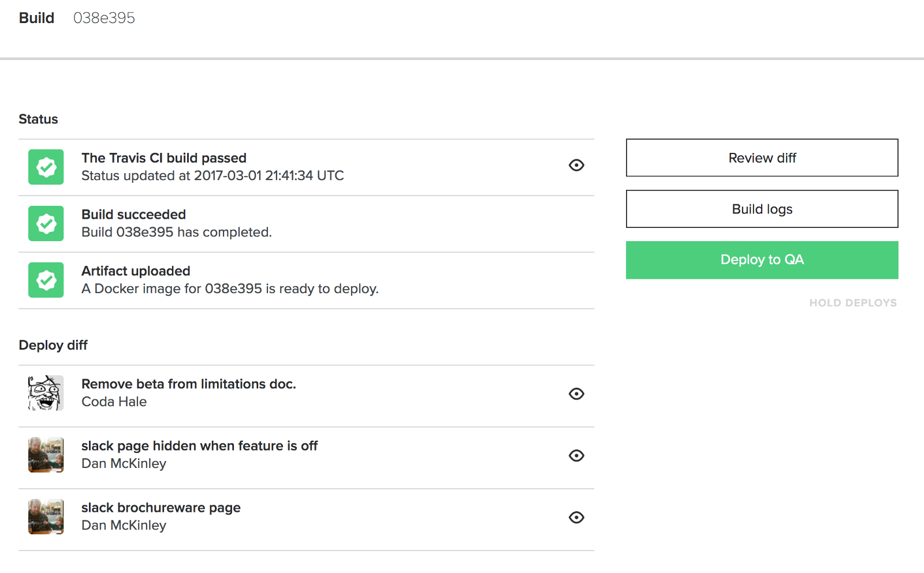
Task: Click The Travis CI build passed title
Action: pyautogui.click(x=164, y=158)
